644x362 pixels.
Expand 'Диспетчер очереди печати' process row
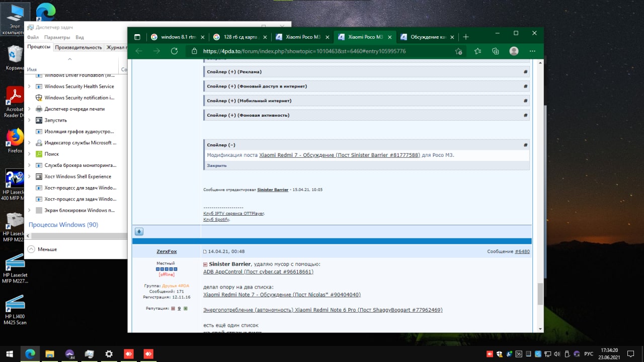coord(29,109)
